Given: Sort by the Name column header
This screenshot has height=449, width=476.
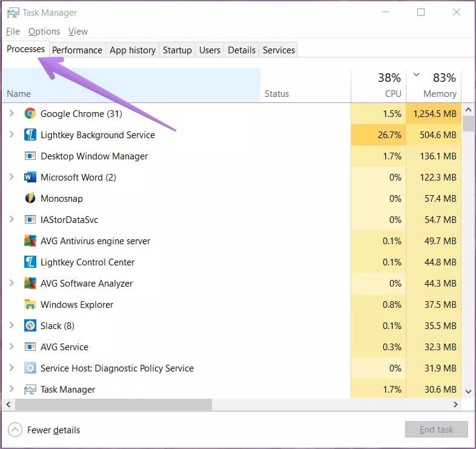Looking at the screenshot, I should point(131,85).
